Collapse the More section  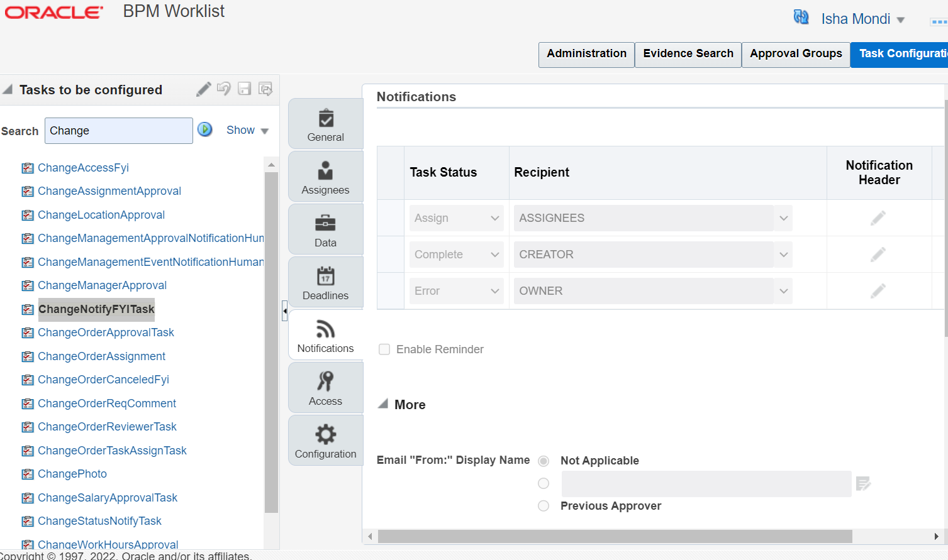tap(383, 404)
